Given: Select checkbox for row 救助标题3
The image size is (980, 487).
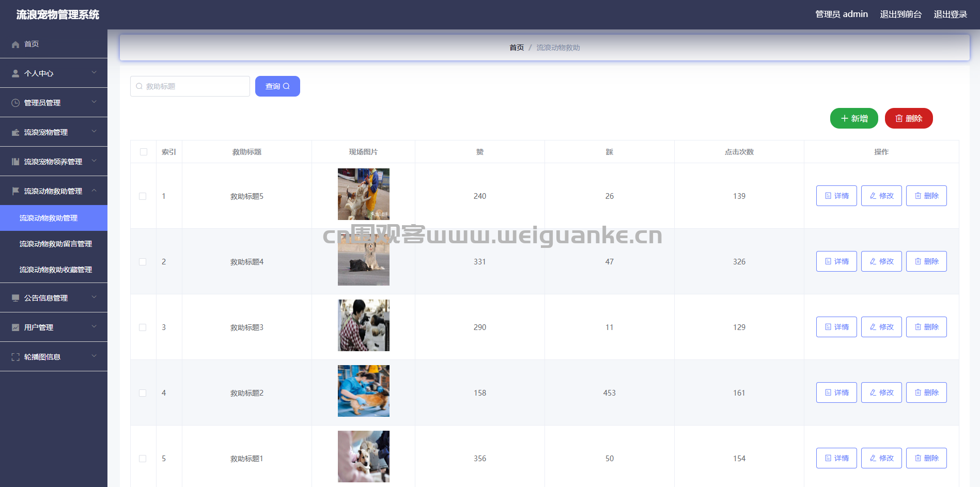Looking at the screenshot, I should point(143,327).
